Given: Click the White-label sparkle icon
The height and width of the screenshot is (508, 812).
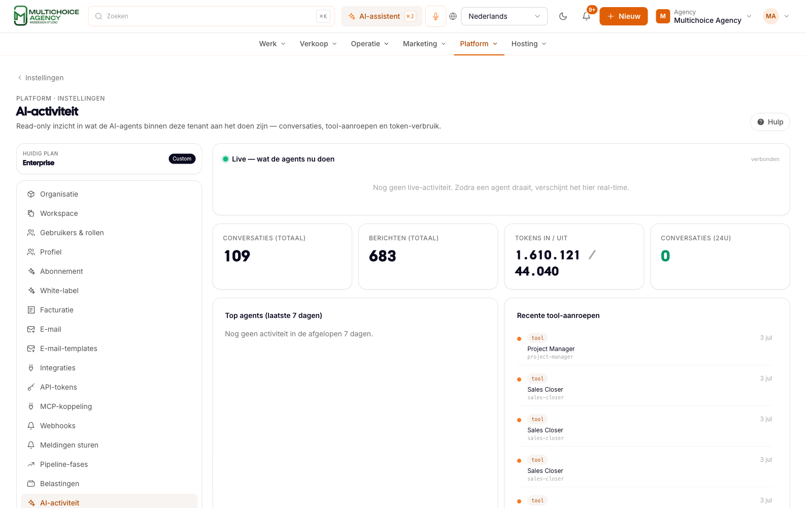Looking at the screenshot, I should (x=31, y=291).
